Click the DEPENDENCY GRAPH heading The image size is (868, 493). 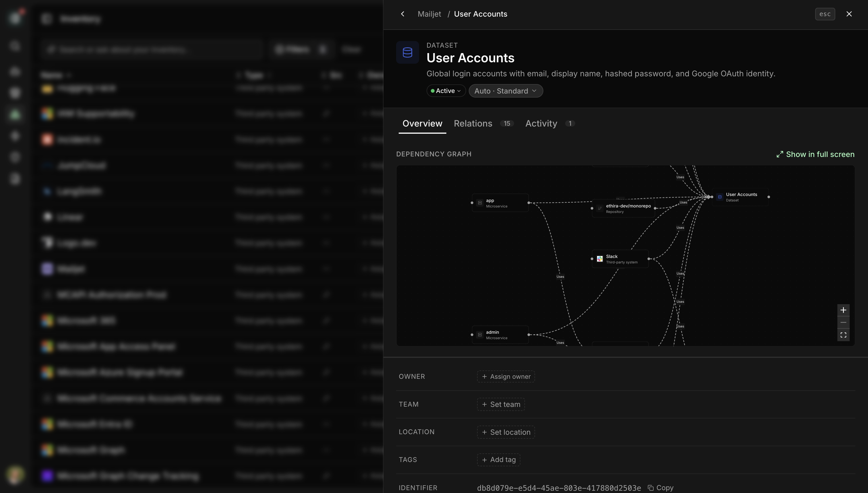[x=433, y=154]
